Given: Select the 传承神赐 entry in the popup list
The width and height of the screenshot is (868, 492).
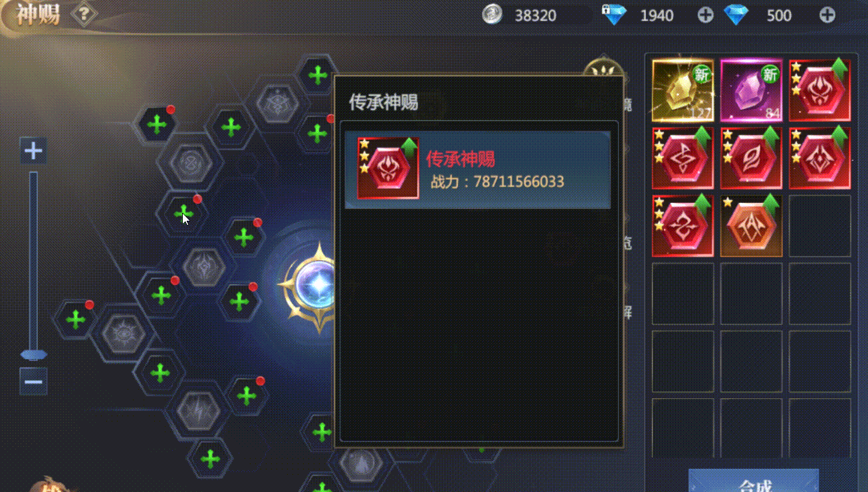Looking at the screenshot, I should click(477, 170).
